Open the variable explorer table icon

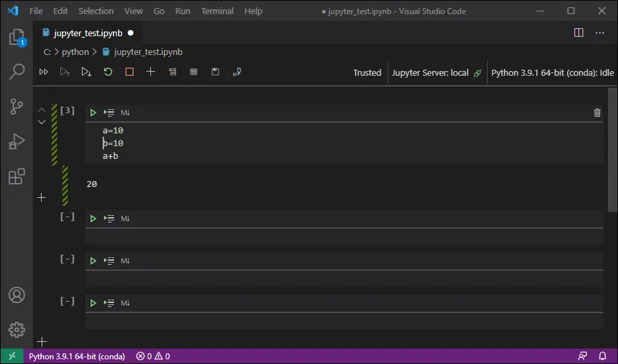coord(193,72)
